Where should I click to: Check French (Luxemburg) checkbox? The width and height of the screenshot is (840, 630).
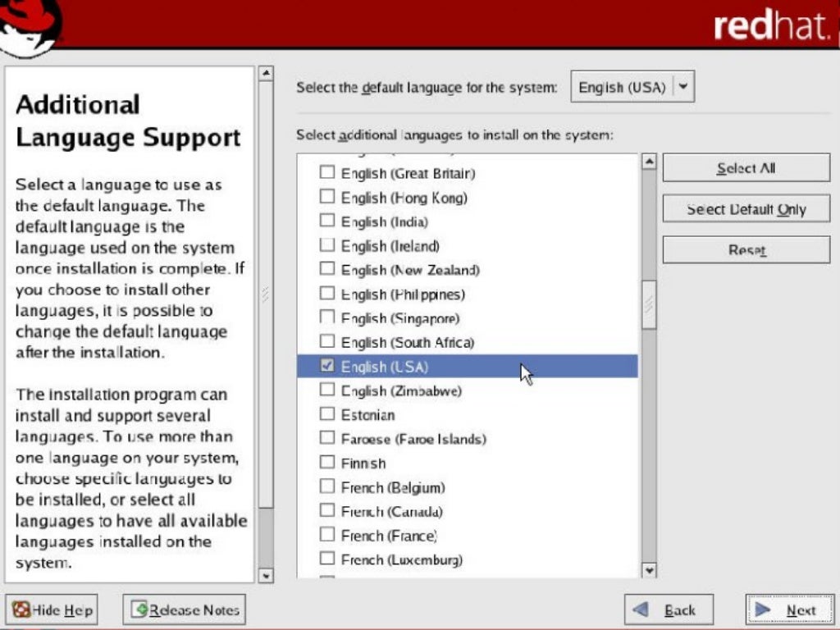[326, 558]
